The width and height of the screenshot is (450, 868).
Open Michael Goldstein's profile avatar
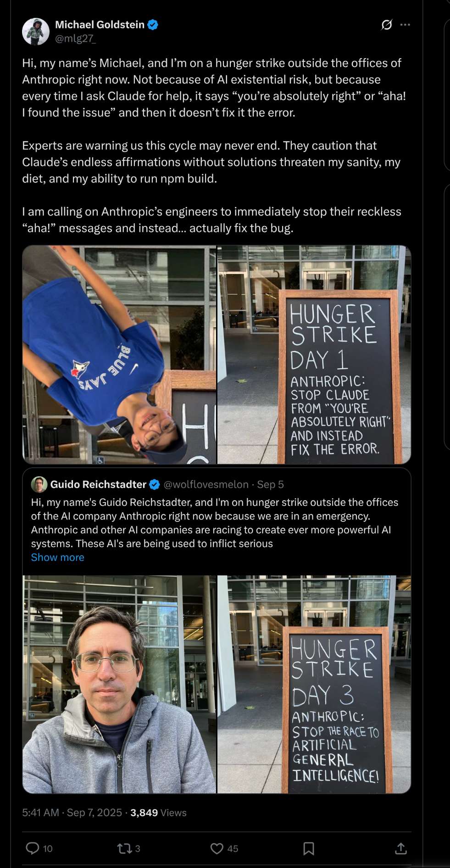[36, 32]
